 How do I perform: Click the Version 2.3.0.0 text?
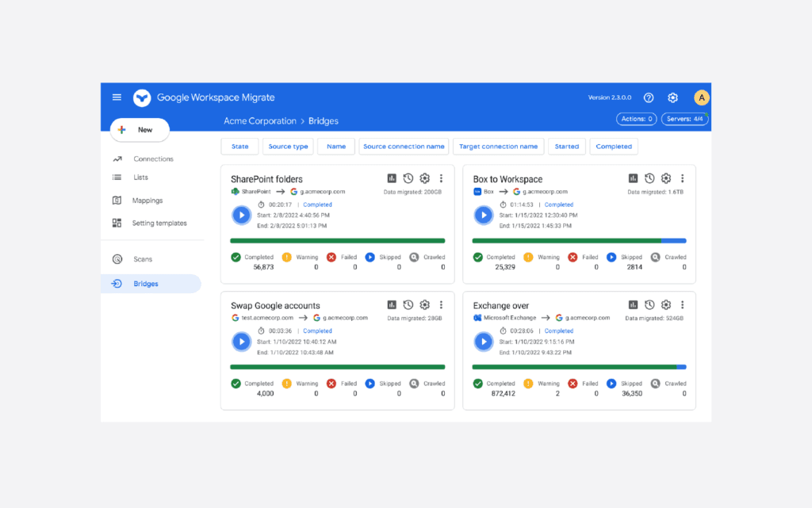point(610,97)
